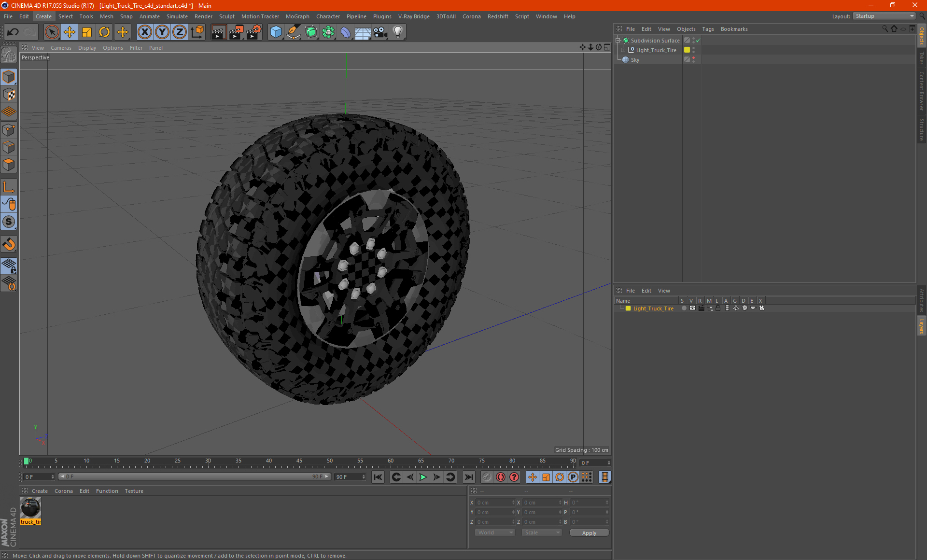Click the Object Manager search magnifier icon
This screenshot has width=927, height=560.
click(885, 29)
